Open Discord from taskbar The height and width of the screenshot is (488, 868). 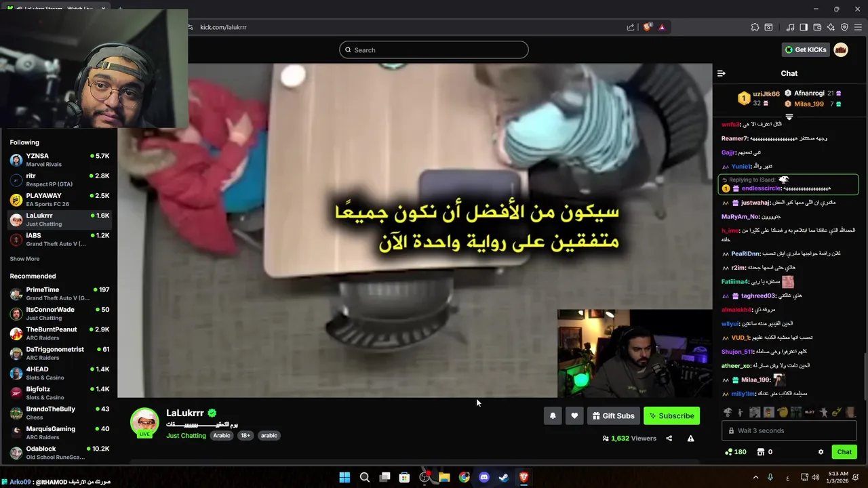point(484,477)
